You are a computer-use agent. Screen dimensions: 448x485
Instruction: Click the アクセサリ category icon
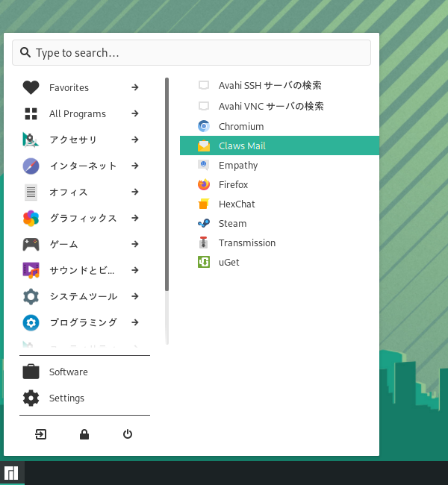point(31,140)
